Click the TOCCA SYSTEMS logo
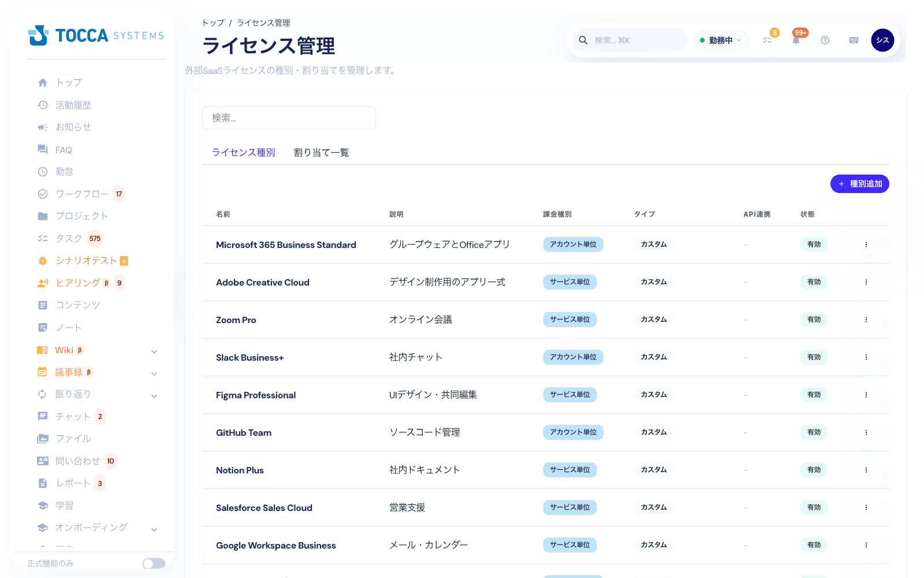The height and width of the screenshot is (578, 924). 96,35
